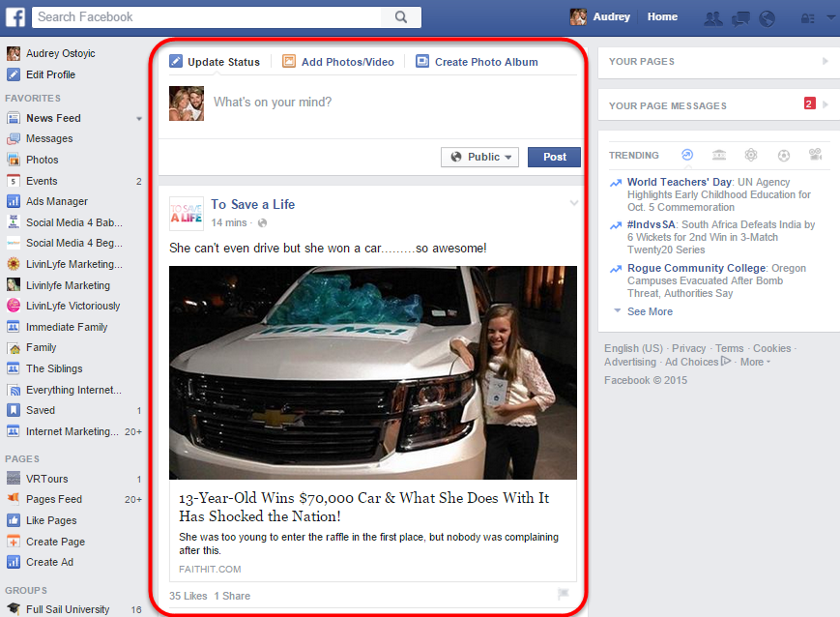Open the Privacy Shortcuts lock icon

807,18
